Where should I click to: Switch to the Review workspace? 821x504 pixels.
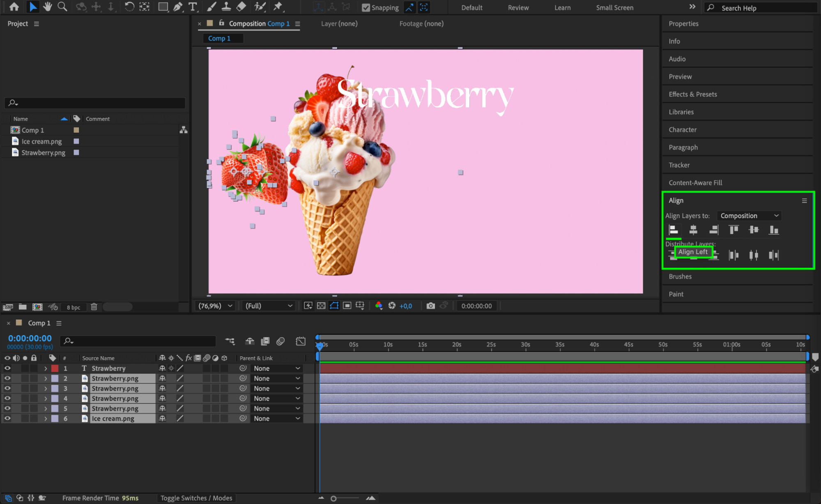click(518, 8)
